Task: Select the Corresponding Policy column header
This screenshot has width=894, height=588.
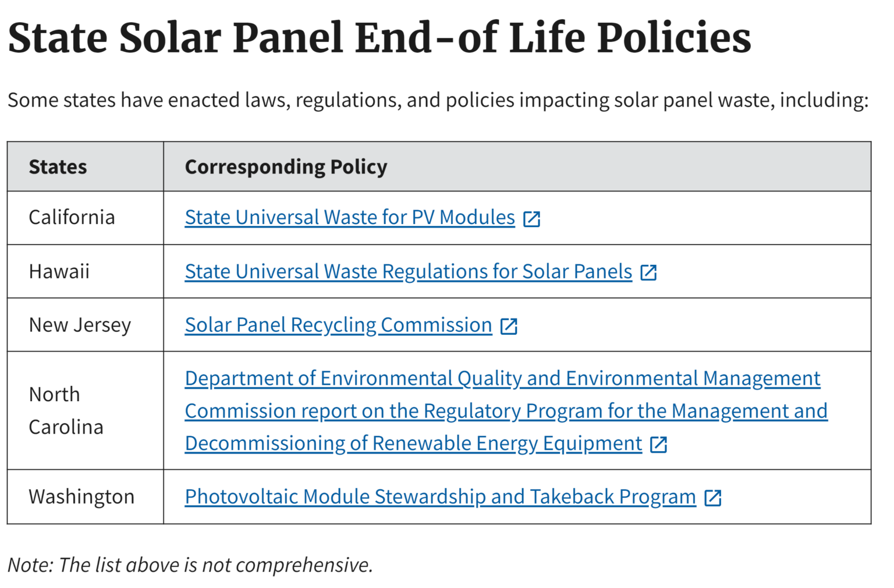Action: click(285, 167)
